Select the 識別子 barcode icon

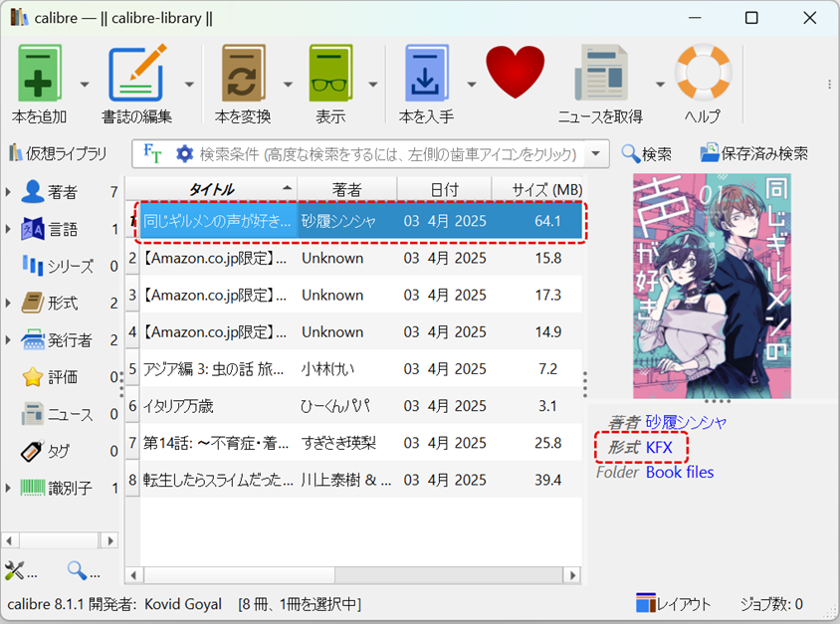(x=32, y=488)
